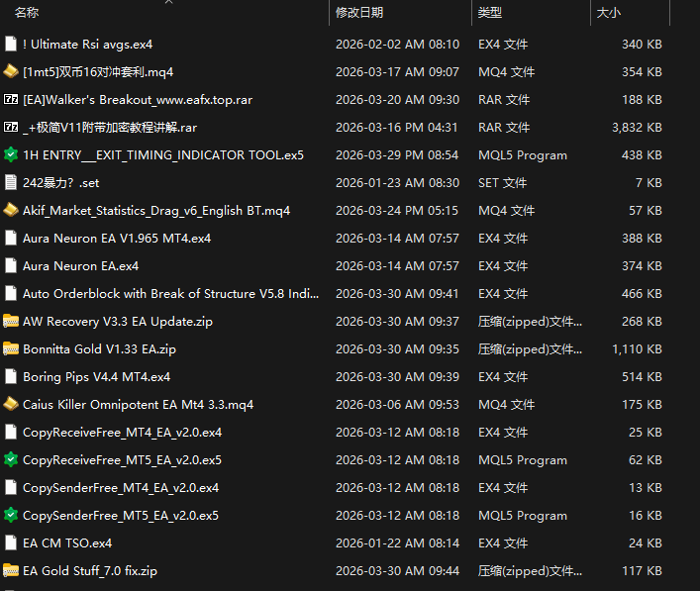Click the date 2026-02-02 AM 08:10
Image resolution: width=700 pixels, height=591 pixels.
click(397, 45)
